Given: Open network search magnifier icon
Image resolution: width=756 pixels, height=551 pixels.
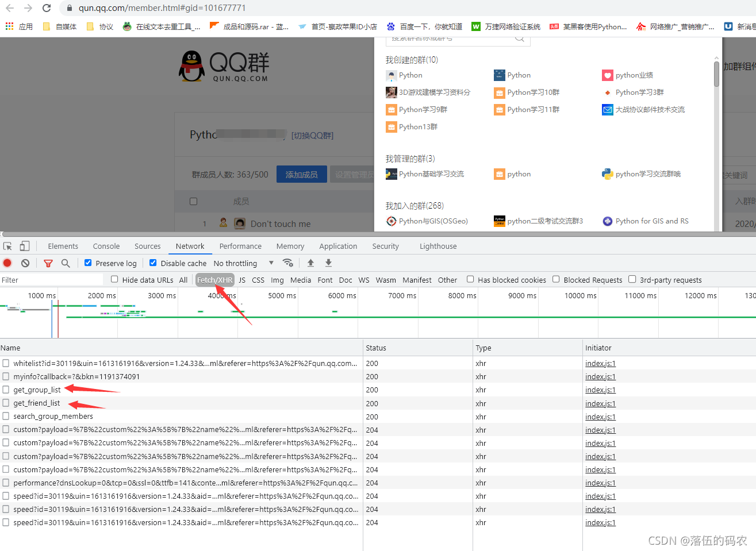Looking at the screenshot, I should [x=66, y=263].
